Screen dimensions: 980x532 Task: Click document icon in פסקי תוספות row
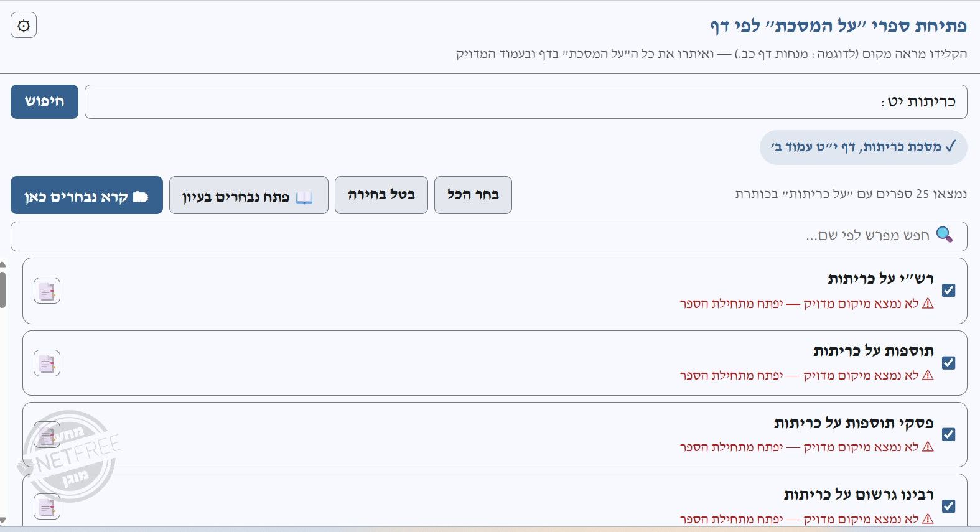47,435
